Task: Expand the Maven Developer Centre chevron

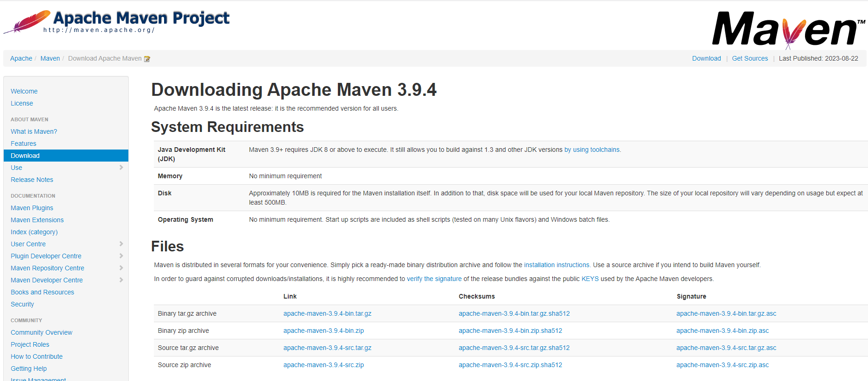Action: [x=121, y=280]
